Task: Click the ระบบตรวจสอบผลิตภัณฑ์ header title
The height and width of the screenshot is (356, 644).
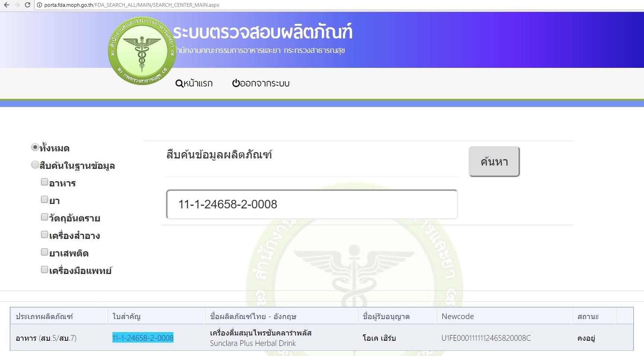Action: [x=263, y=32]
